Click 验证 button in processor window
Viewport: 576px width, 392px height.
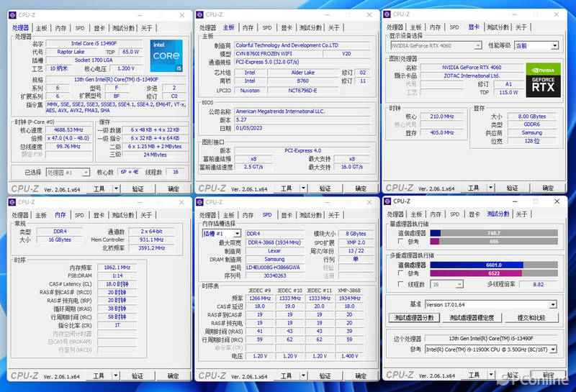[x=138, y=189]
